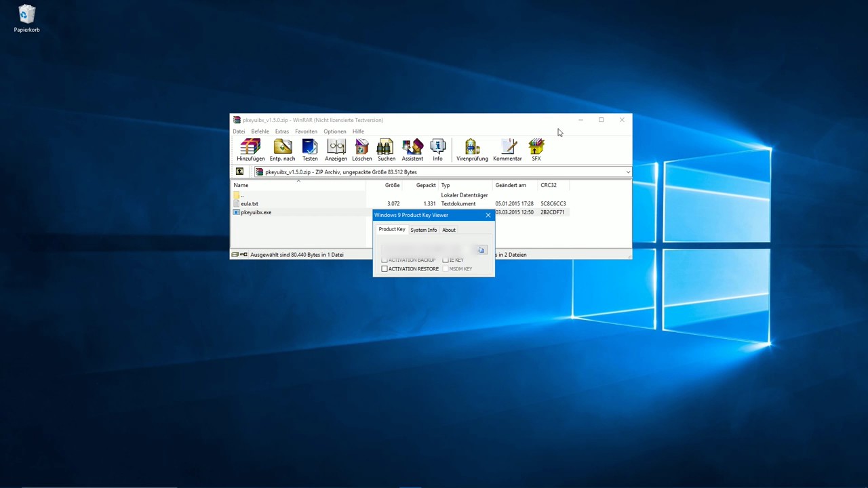Click the 'Textdokument' type cell

pos(458,203)
